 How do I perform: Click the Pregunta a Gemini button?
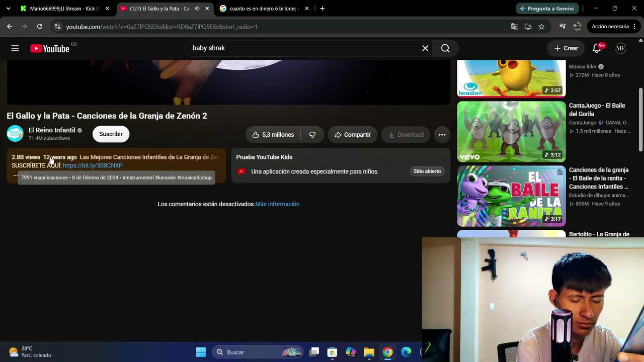[x=547, y=9]
